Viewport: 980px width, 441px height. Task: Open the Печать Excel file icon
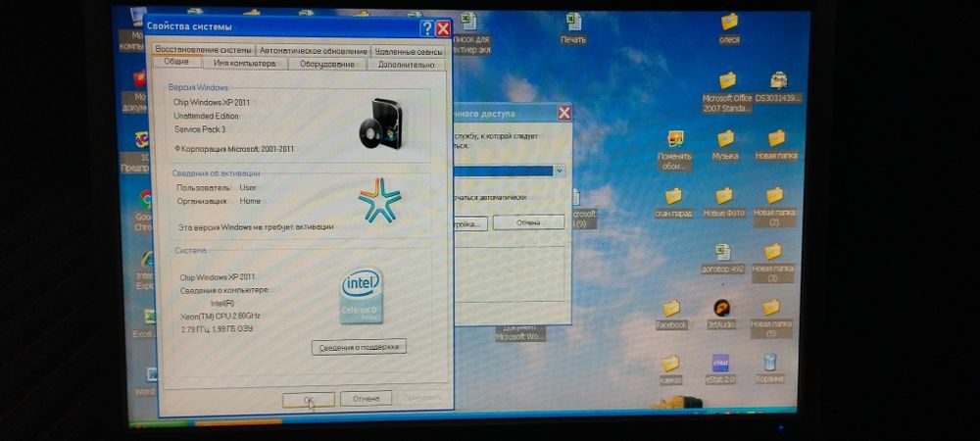click(573, 23)
